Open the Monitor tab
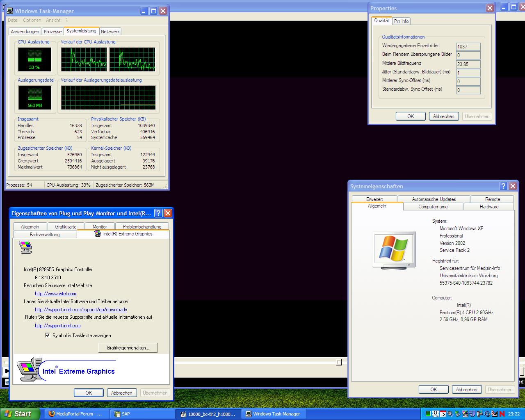 100,226
